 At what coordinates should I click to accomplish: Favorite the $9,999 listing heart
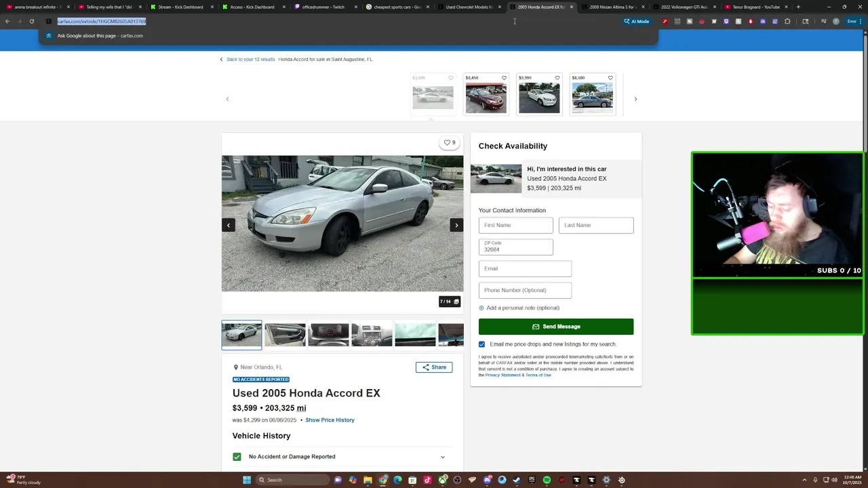pyautogui.click(x=557, y=78)
